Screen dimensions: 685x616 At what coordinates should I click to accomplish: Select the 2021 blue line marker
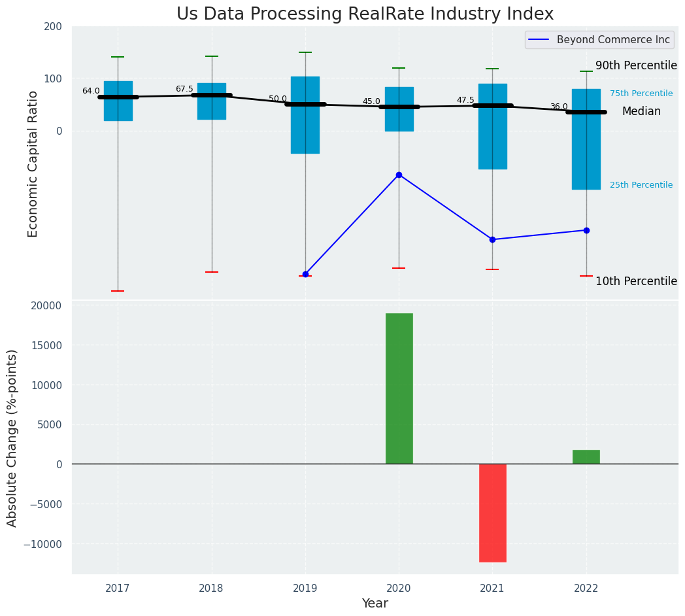click(492, 239)
